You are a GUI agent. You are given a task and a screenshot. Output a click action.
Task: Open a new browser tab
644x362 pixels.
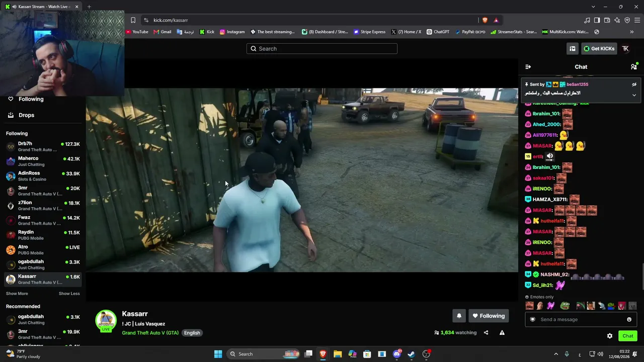[x=89, y=7]
